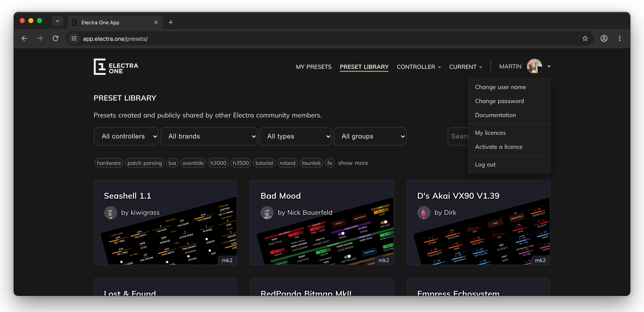Click Nick Bauerfeld author avatar
Image resolution: width=644 pixels, height=312 pixels.
267,213
